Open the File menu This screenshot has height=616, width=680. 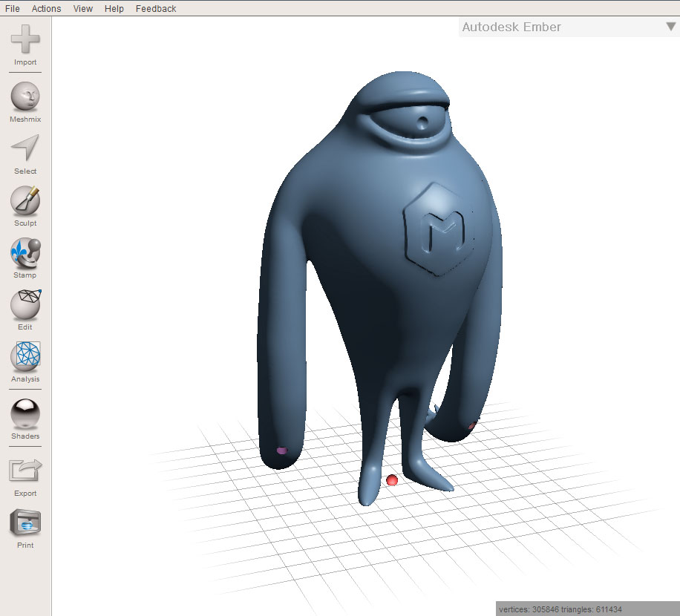(x=12, y=8)
